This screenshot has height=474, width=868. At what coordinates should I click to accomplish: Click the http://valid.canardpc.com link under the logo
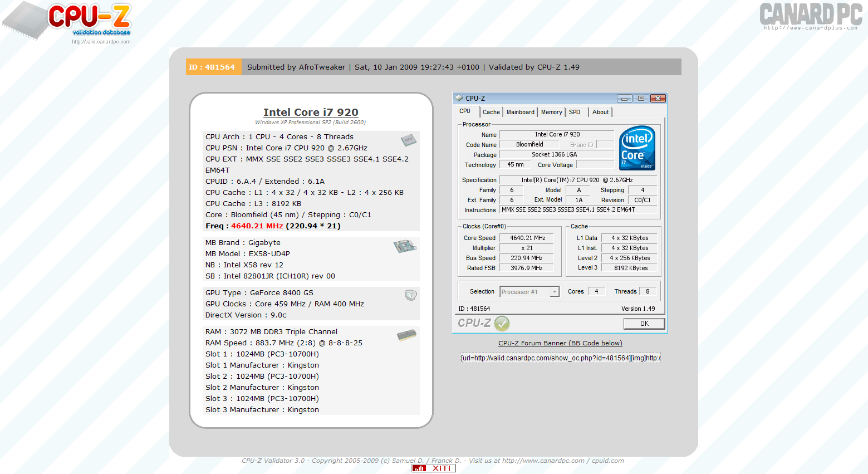[101, 42]
